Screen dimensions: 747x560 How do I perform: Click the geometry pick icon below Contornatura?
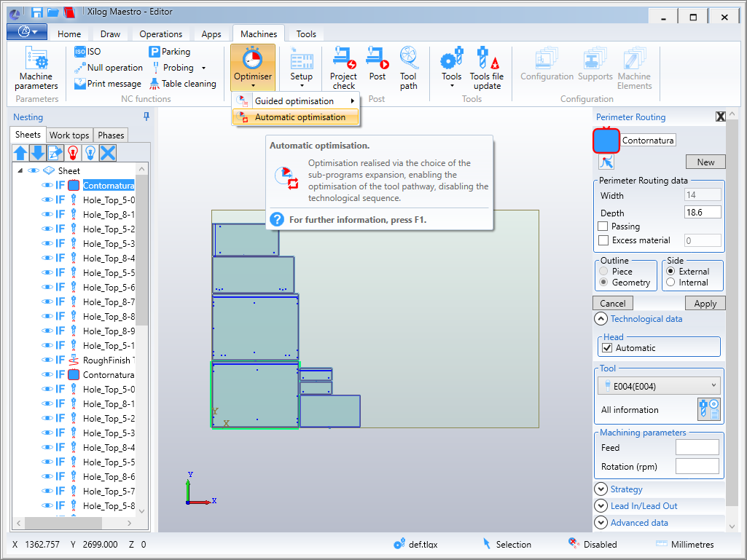click(x=606, y=162)
